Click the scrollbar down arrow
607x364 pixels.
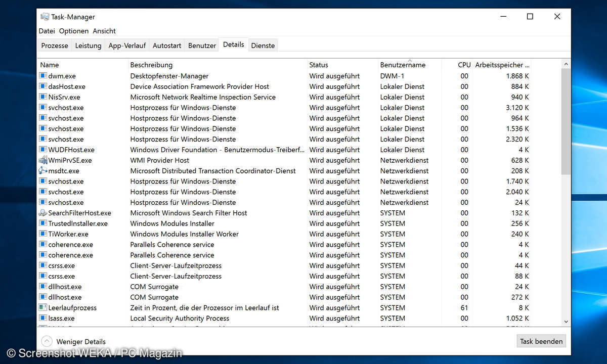(566, 322)
